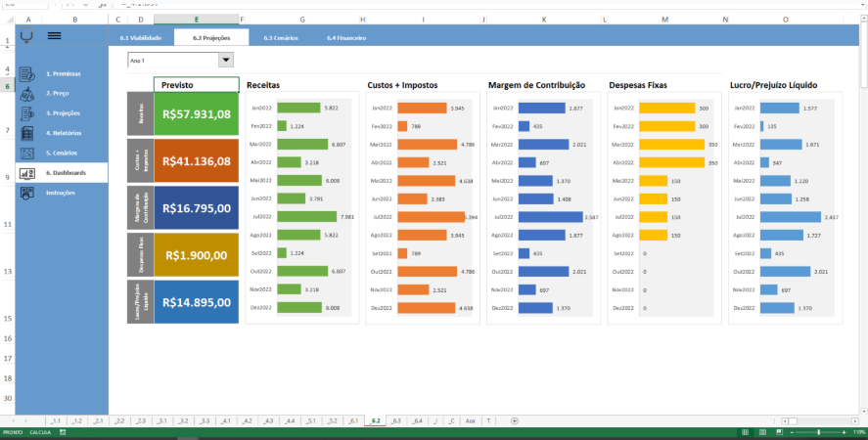Select the Previsto header cell
Viewport: 868px width, 440px height.
pos(196,85)
